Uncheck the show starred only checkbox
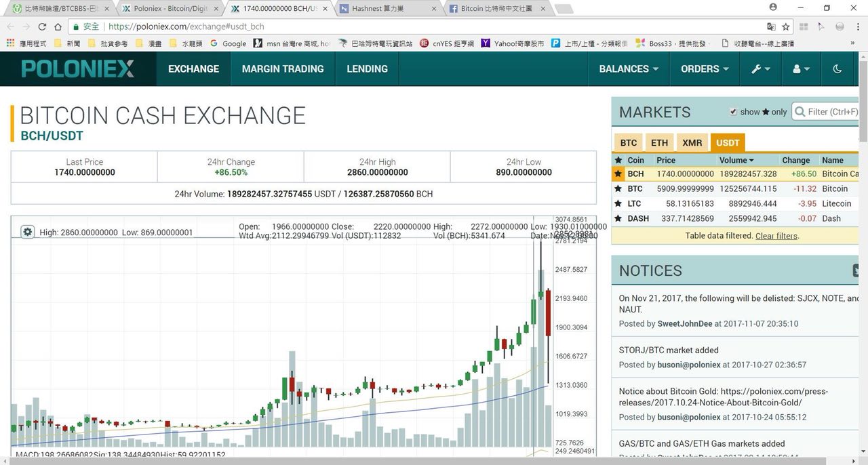 coord(733,112)
